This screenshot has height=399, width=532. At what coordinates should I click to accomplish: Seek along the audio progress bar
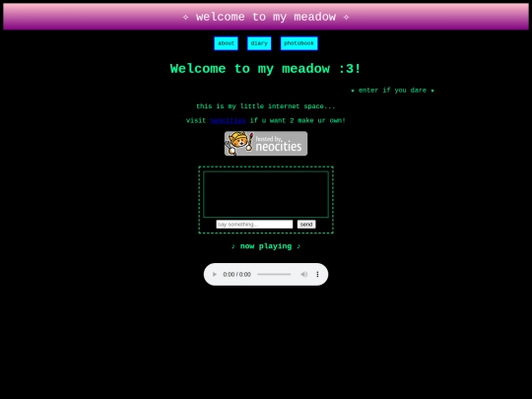(274, 274)
